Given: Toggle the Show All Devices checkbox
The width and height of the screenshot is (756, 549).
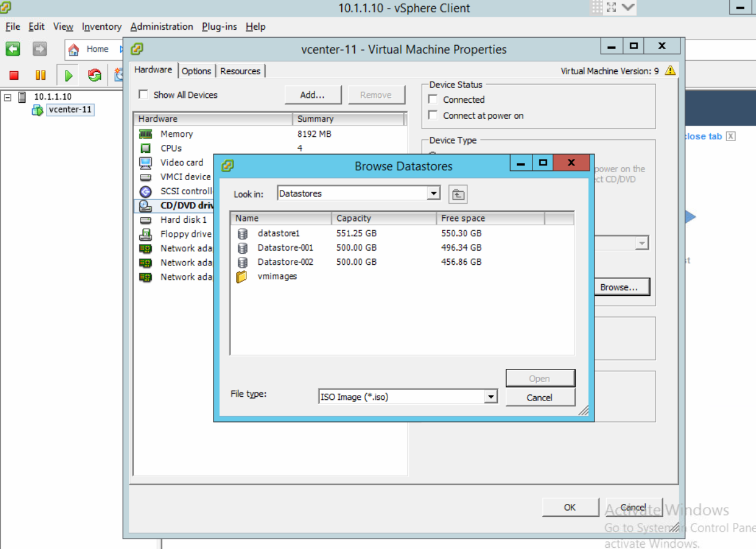Looking at the screenshot, I should (x=144, y=95).
